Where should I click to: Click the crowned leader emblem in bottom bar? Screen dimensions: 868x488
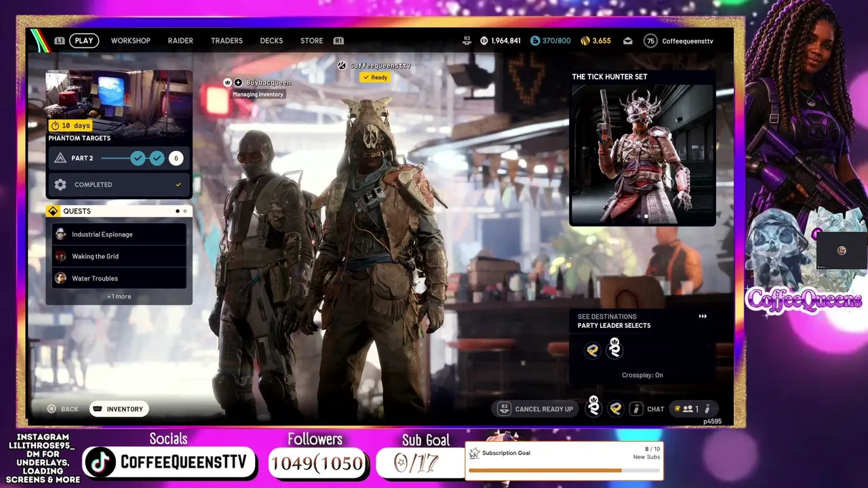click(593, 406)
